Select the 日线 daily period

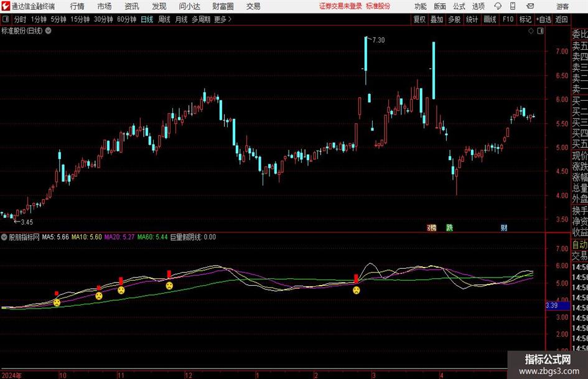(x=147, y=19)
